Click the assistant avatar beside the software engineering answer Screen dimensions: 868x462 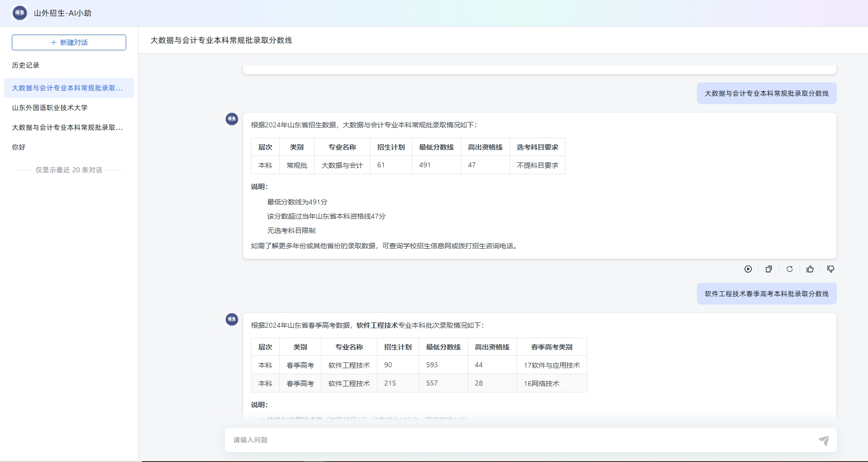(x=232, y=319)
